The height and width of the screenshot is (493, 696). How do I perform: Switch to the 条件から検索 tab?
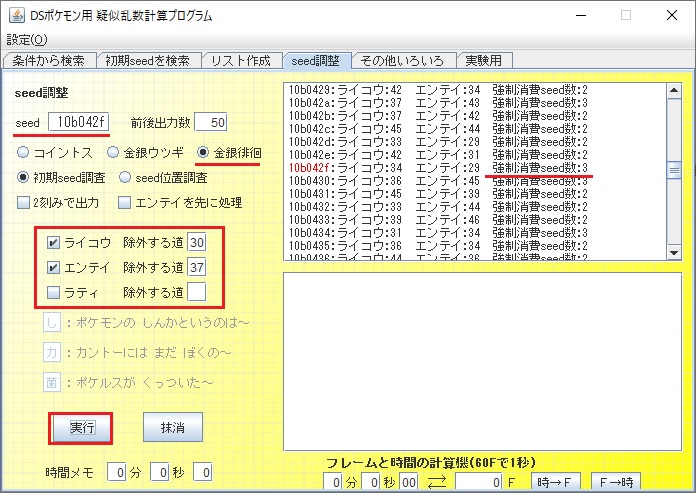49,60
